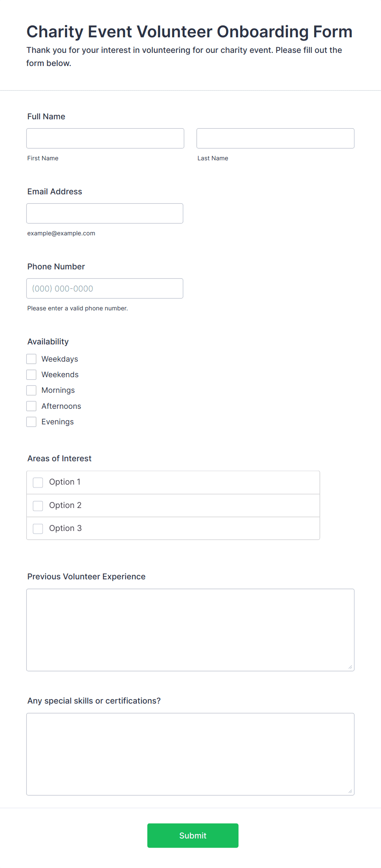This screenshot has height=868, width=381.
Task: Click the Email Address field label
Action: (54, 191)
